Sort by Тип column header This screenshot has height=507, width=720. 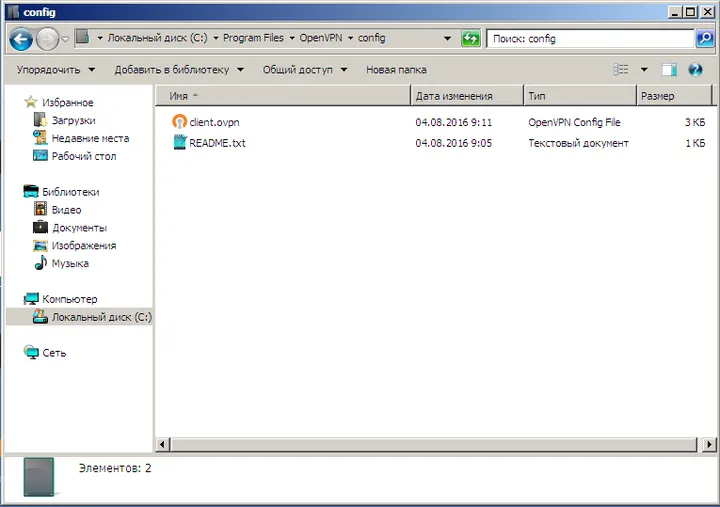[x=580, y=96]
